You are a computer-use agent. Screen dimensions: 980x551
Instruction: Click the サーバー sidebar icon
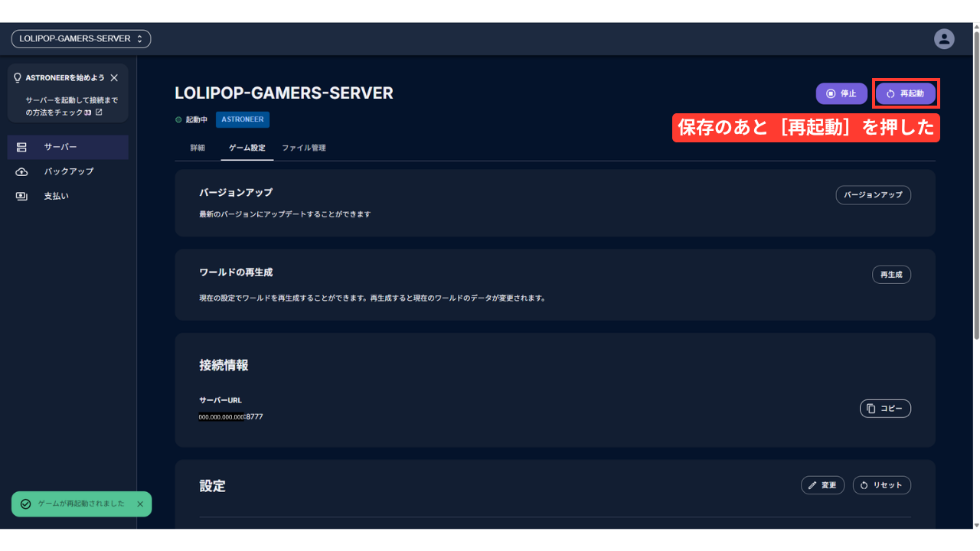(x=21, y=147)
